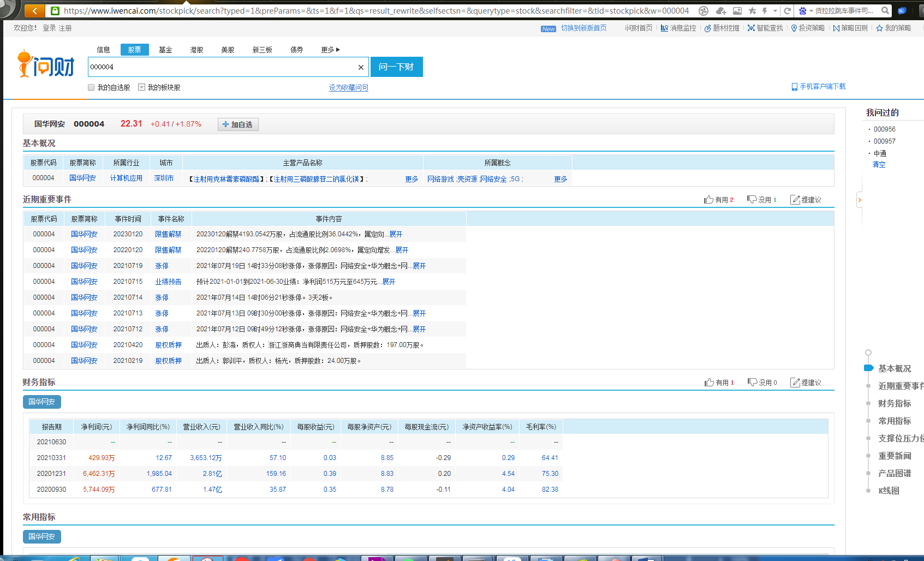This screenshot has height=561, width=924.
Task: Open the 计算机应用 industry link
Action: point(126,178)
